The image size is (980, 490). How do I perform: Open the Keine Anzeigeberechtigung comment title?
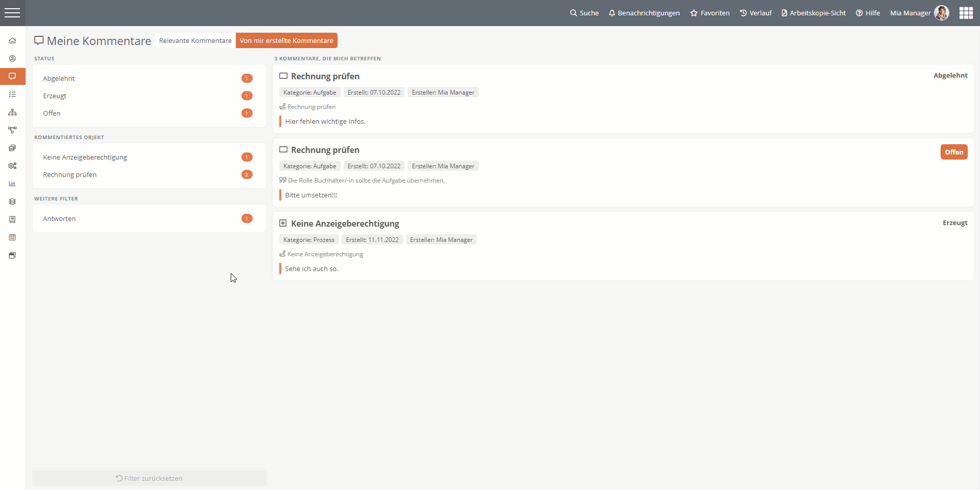click(345, 224)
